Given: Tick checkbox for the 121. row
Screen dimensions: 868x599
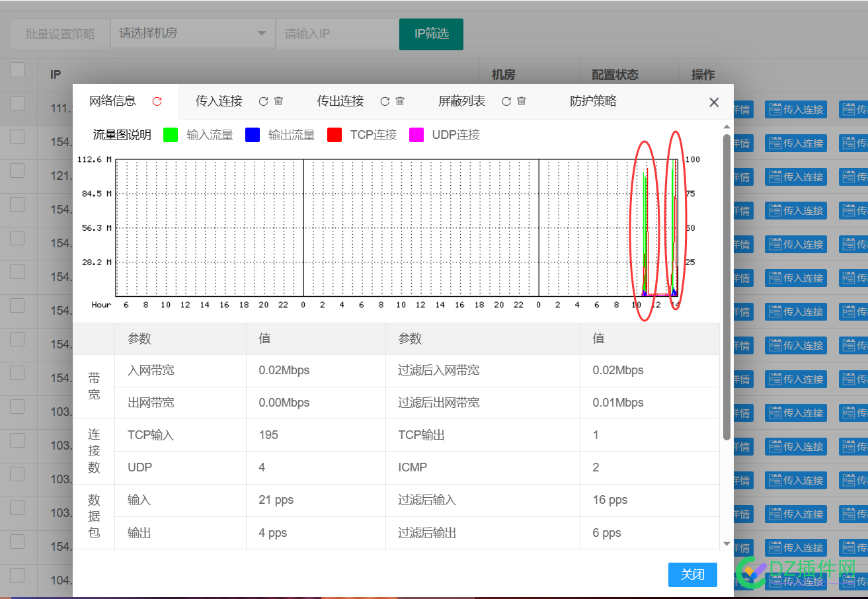Looking at the screenshot, I should tap(17, 171).
